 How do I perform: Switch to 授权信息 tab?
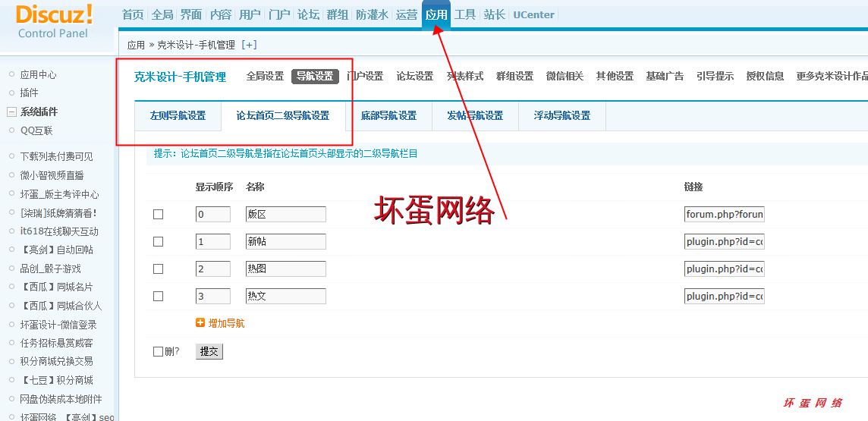point(765,77)
